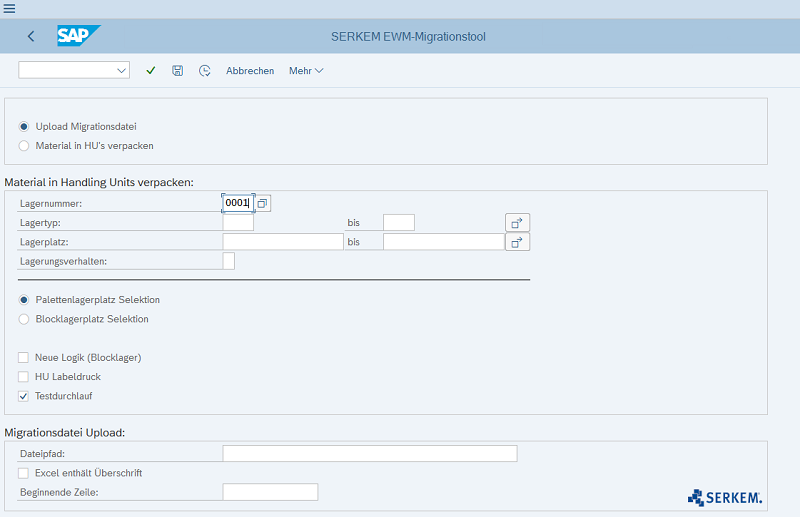Click the Beginnende Zeile input field
This screenshot has width=800, height=517.
coord(270,492)
